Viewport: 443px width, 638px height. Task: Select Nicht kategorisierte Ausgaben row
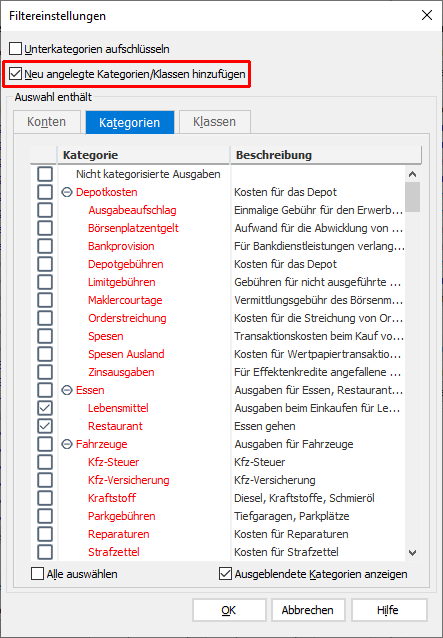(148, 174)
